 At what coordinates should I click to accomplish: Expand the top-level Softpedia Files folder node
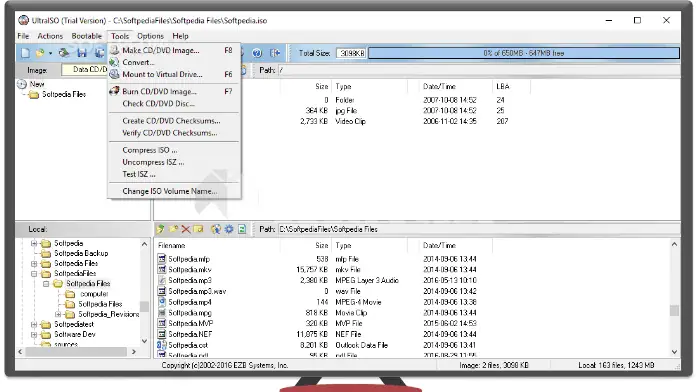[34, 263]
